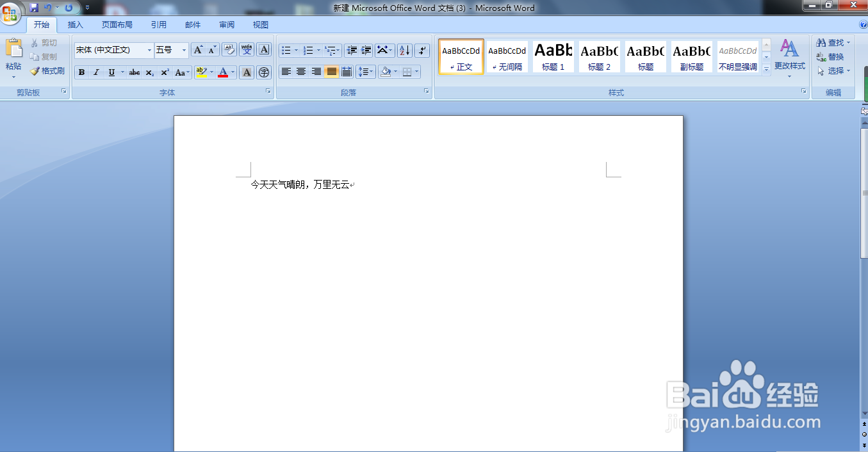This screenshot has width=868, height=452.
Task: Apply red font color
Action: tap(223, 72)
